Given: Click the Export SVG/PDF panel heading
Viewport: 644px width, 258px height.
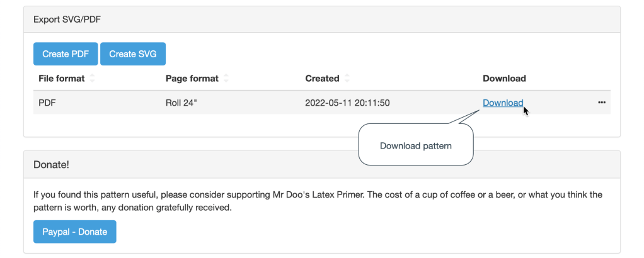Looking at the screenshot, I should tap(67, 20).
